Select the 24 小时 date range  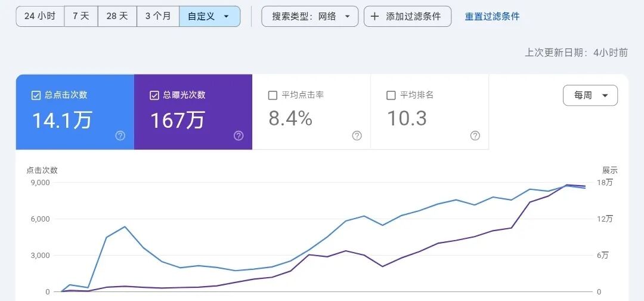click(40, 17)
